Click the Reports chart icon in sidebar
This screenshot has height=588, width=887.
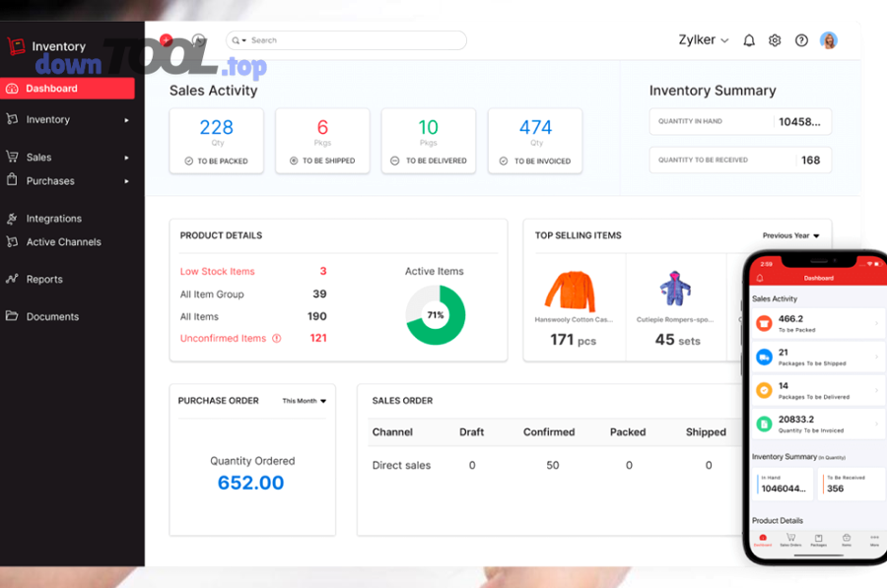(12, 279)
